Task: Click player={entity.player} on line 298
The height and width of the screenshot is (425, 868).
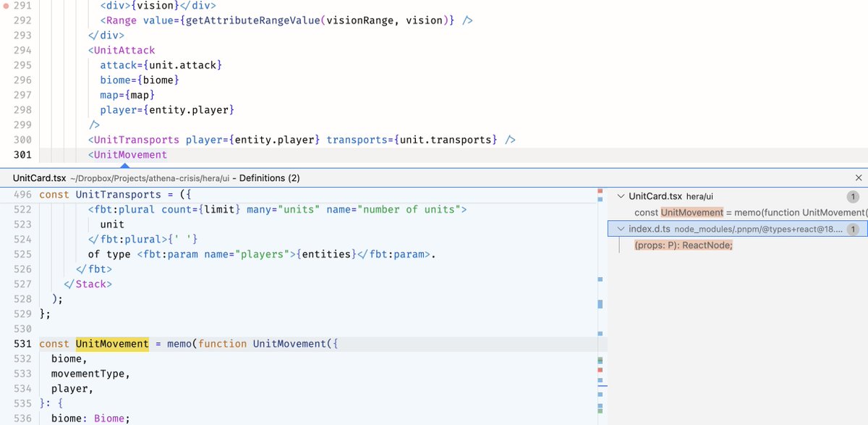Action: pyautogui.click(x=169, y=110)
